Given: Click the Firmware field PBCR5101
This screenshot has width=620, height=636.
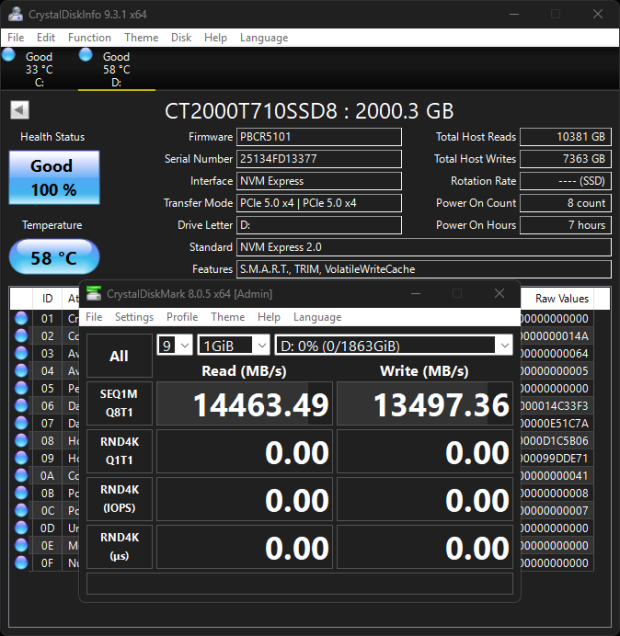Looking at the screenshot, I should click(319, 137).
